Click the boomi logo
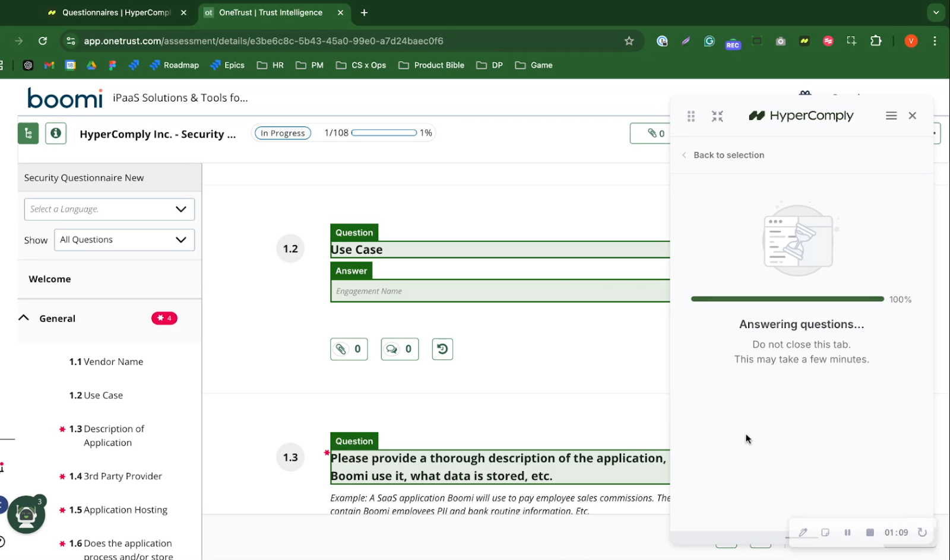Viewport: 950px width, 560px height. coord(65,98)
